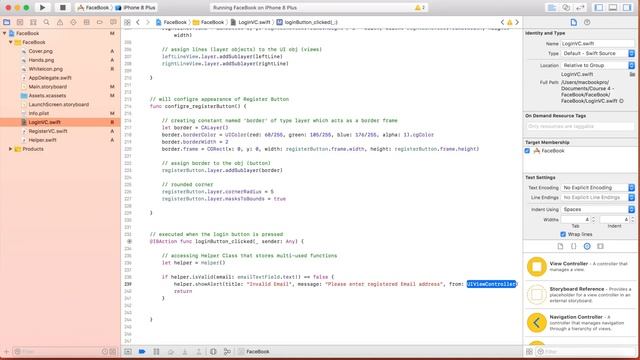The height and width of the screenshot is (360, 640).
Task: Toggle breakpoints activation in debug bar
Action: (x=142, y=351)
